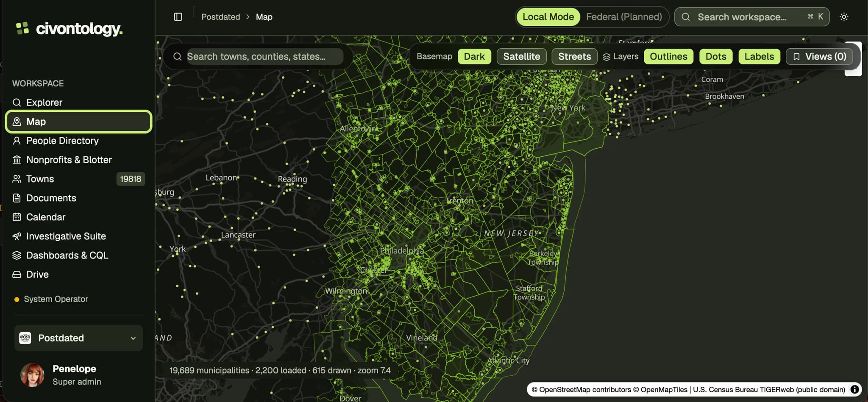Toggle the Labels layer

point(759,56)
